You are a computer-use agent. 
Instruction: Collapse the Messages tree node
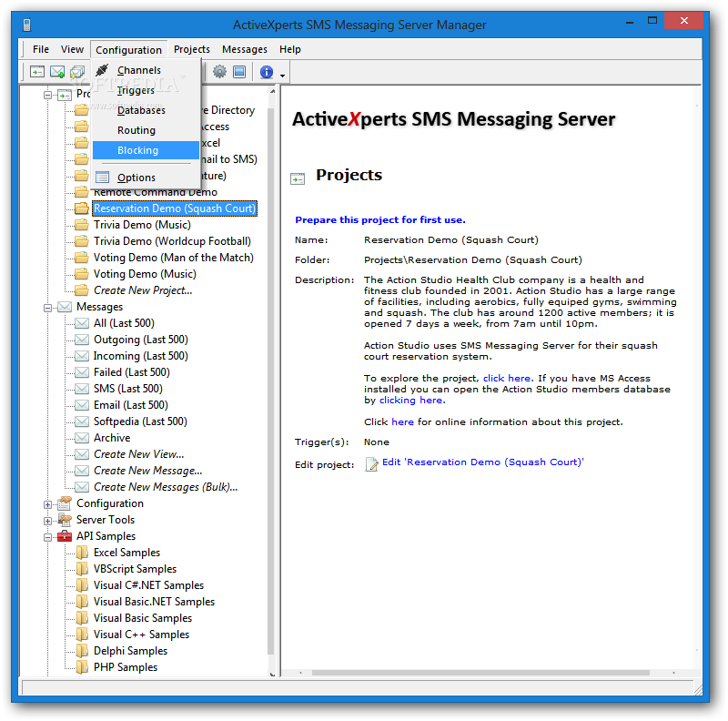click(47, 308)
